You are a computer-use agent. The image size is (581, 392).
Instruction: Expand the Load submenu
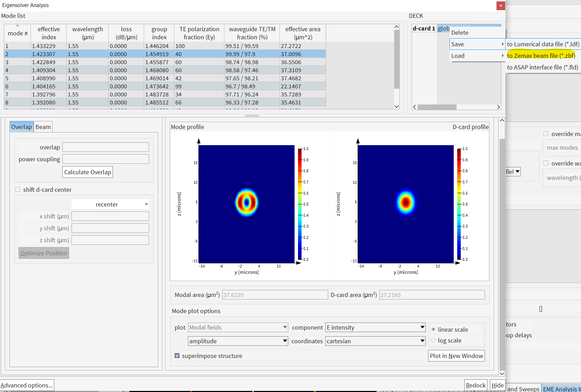point(458,55)
